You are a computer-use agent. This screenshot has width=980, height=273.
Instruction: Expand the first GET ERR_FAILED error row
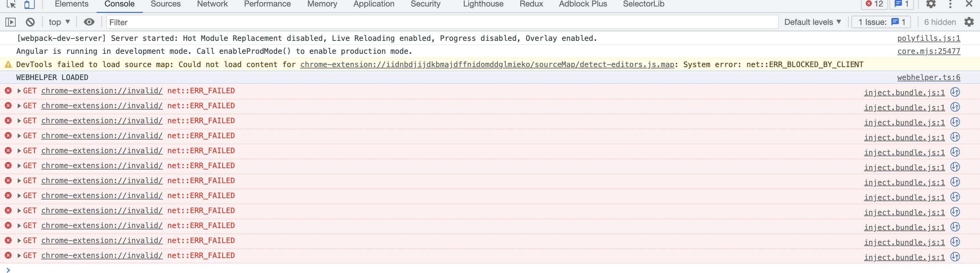tap(19, 91)
